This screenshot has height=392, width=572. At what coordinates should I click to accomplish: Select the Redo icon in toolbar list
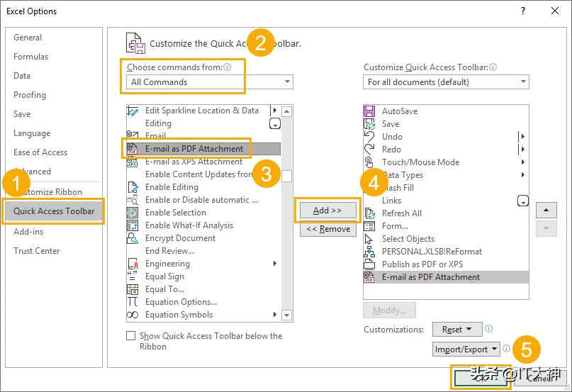pyautogui.click(x=369, y=150)
